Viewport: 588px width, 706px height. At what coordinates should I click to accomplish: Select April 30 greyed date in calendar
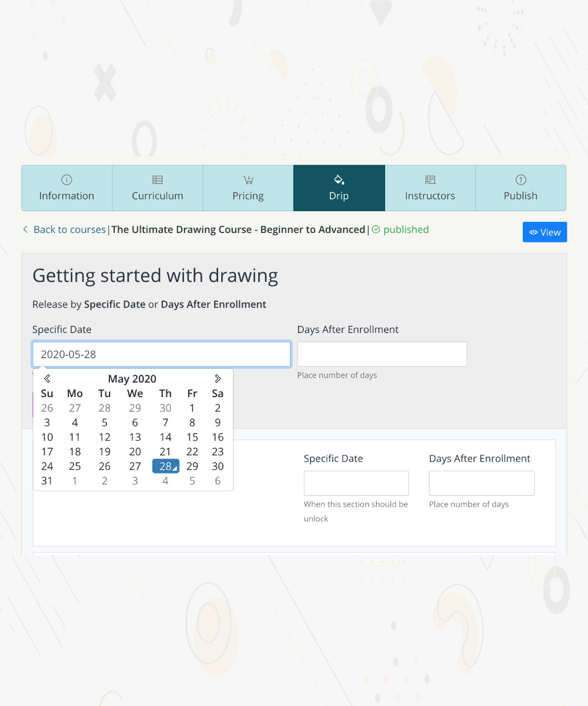[x=166, y=408]
